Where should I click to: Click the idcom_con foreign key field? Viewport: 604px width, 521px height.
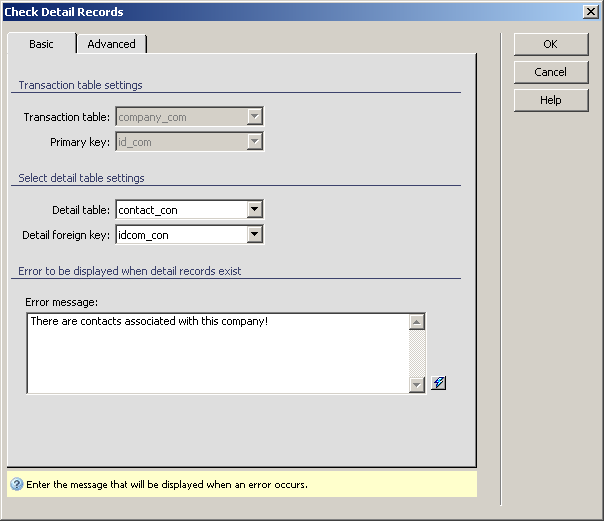(x=180, y=235)
